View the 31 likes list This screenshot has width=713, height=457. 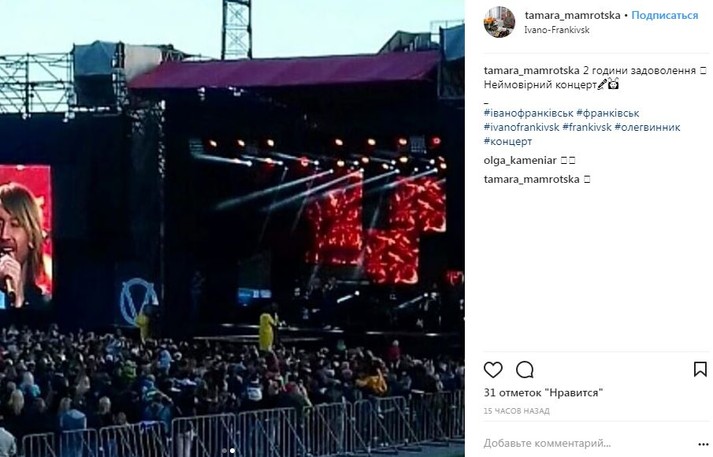click(x=543, y=392)
